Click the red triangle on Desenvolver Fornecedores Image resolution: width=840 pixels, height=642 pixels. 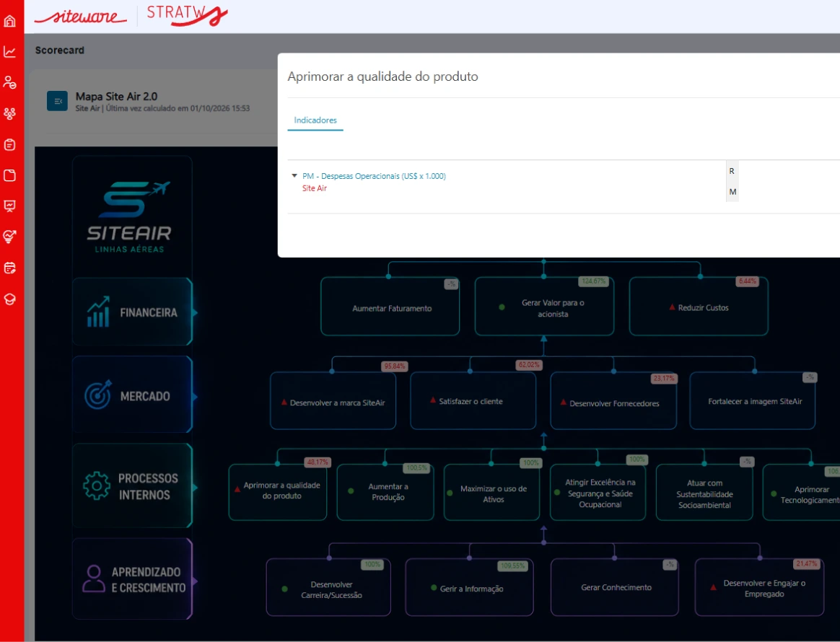563,402
